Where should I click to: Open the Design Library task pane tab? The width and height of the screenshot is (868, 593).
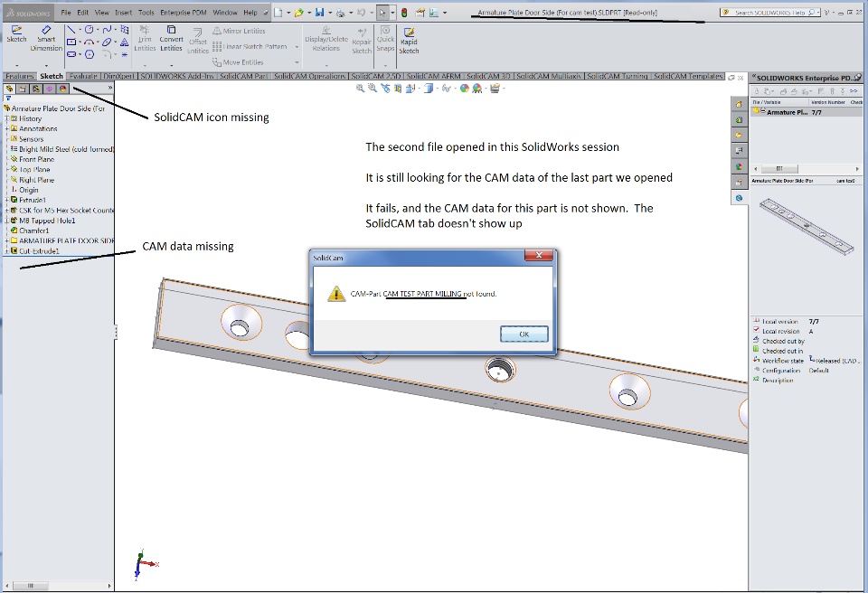739,119
